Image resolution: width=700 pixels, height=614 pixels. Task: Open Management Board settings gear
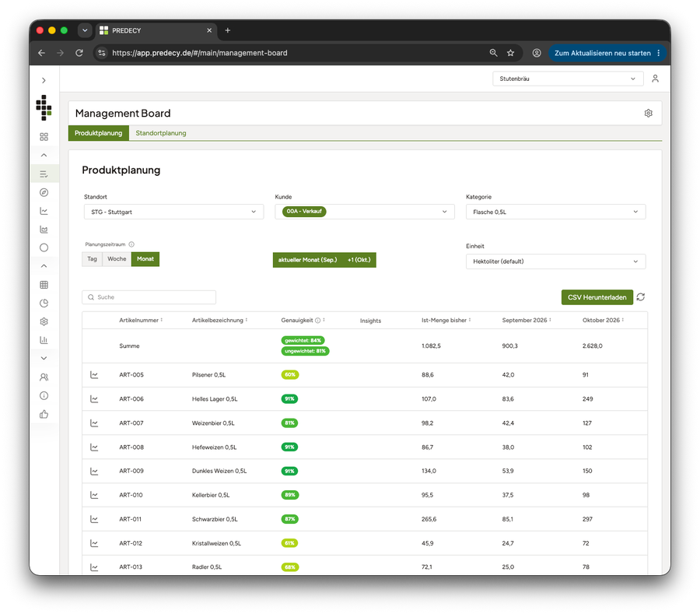648,114
